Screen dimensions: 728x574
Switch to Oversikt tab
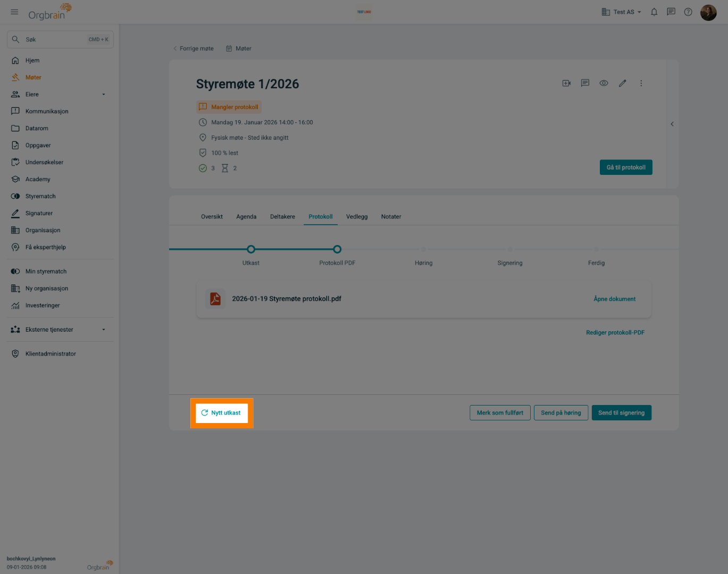[212, 217]
